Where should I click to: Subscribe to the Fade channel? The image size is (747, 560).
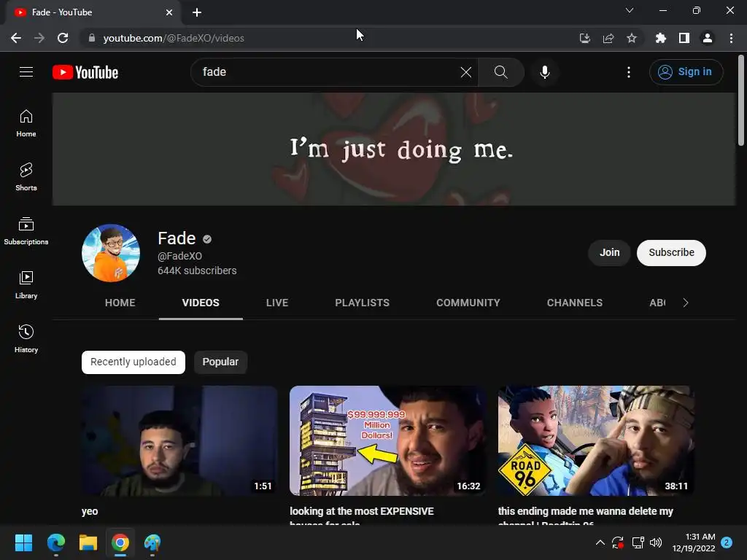(671, 252)
